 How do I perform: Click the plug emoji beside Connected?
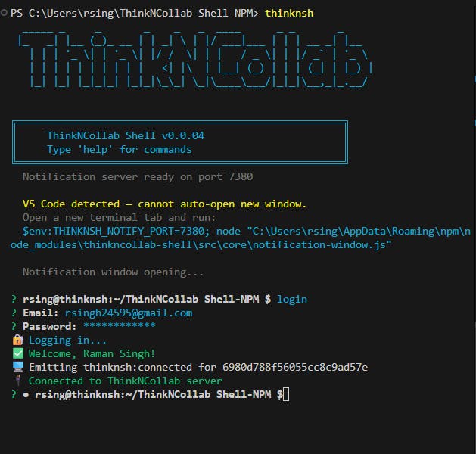pos(18,381)
